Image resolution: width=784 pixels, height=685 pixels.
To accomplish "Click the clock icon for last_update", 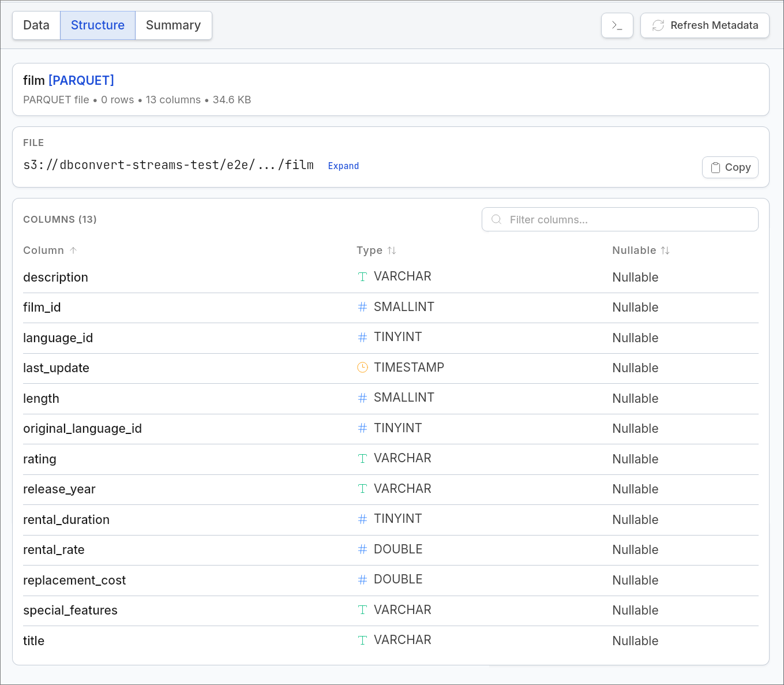I will [362, 368].
